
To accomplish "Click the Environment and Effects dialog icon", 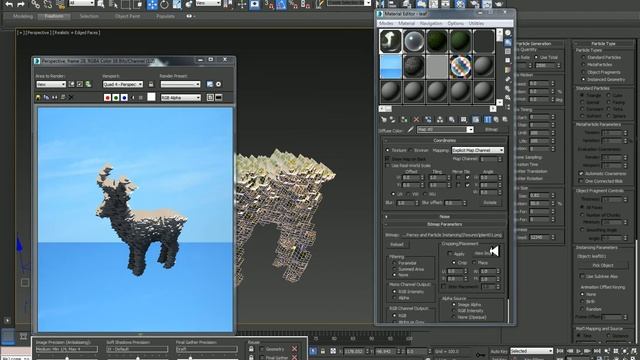I will pyautogui.click(x=218, y=84).
